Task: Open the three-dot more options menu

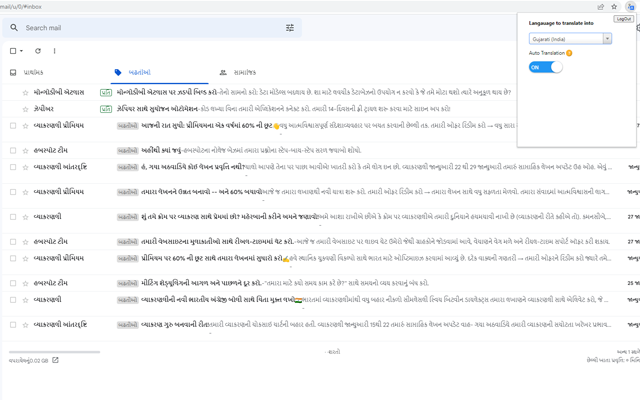Action: pos(54,51)
